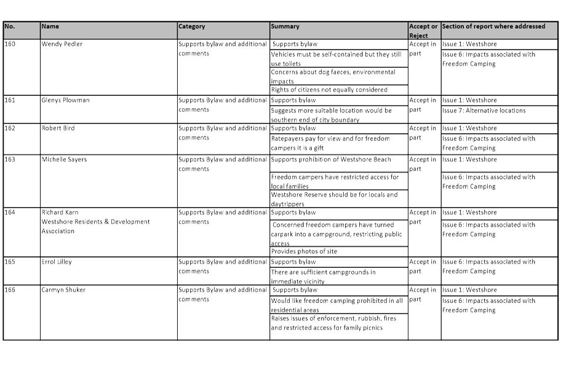Select the name Michelle Sayers

click(x=64, y=159)
